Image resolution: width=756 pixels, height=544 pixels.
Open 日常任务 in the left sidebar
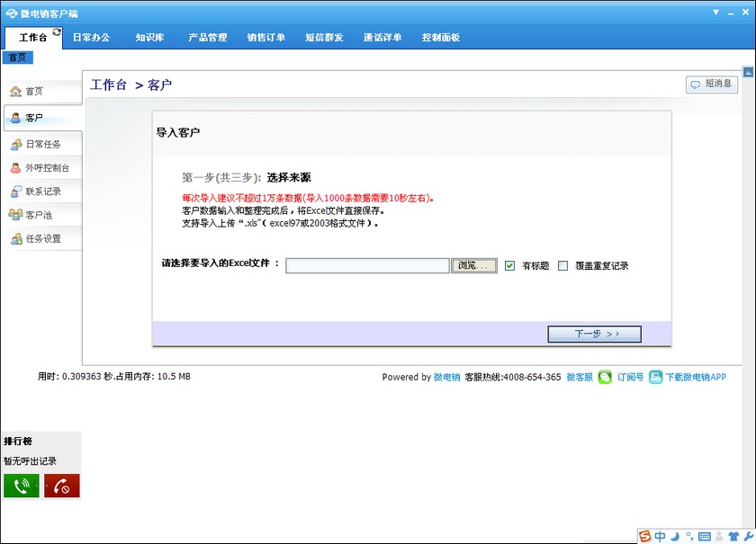click(42, 144)
